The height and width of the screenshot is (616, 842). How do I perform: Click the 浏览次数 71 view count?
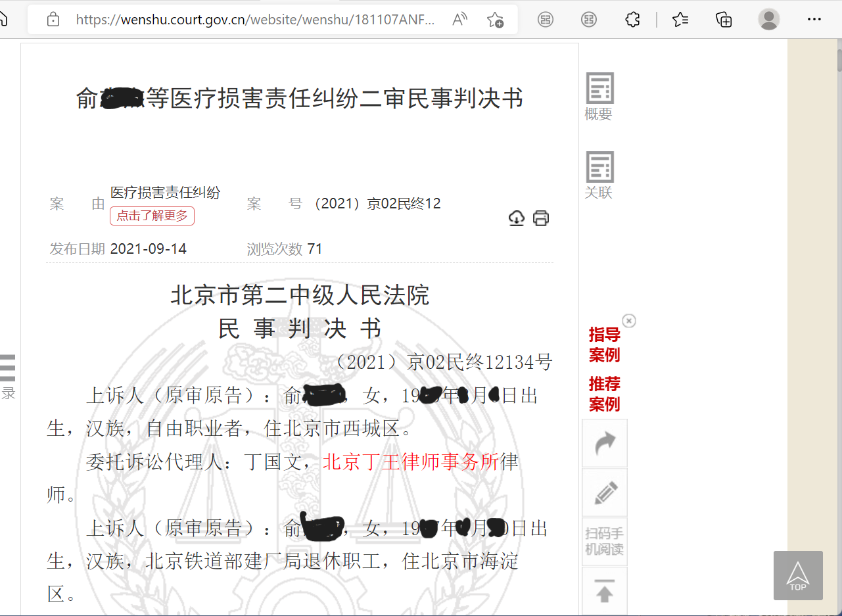[x=285, y=249]
